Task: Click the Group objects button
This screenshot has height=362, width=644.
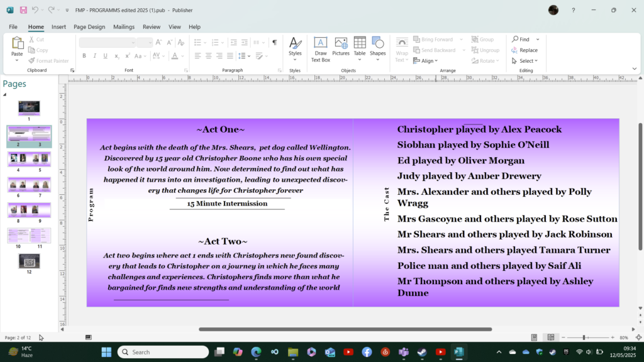Action: [482, 40]
